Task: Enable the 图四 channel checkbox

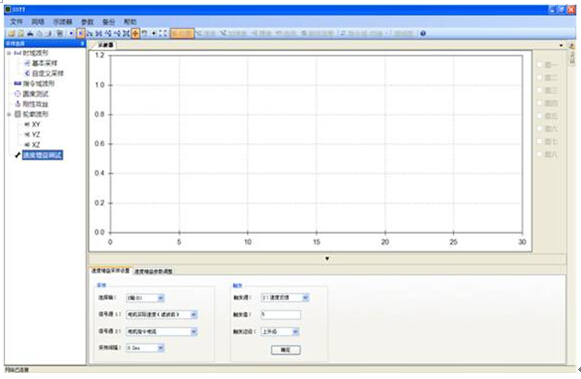Action: point(540,103)
